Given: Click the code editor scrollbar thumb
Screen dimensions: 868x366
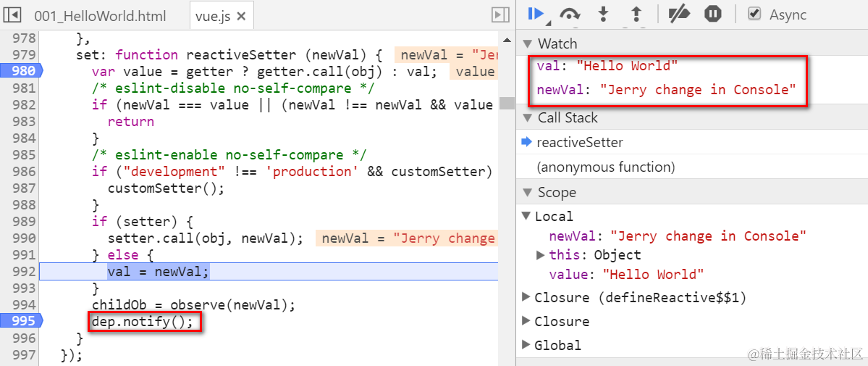Looking at the screenshot, I should click(x=507, y=104).
